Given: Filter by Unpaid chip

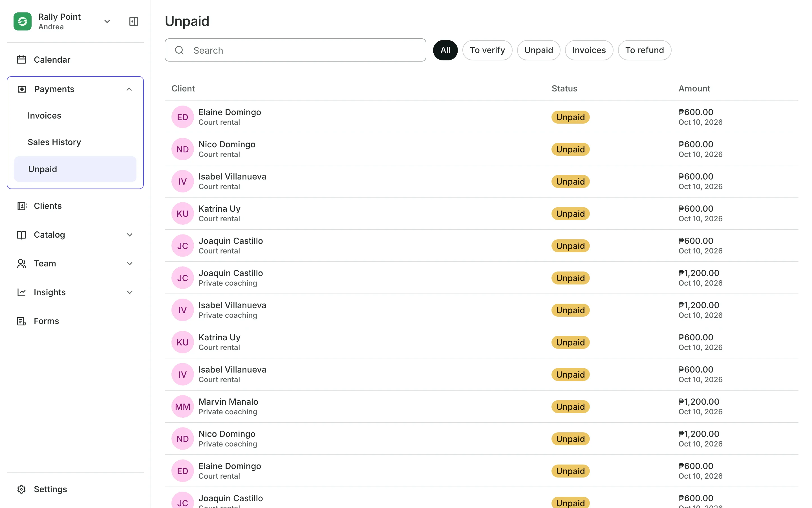Looking at the screenshot, I should (539, 50).
